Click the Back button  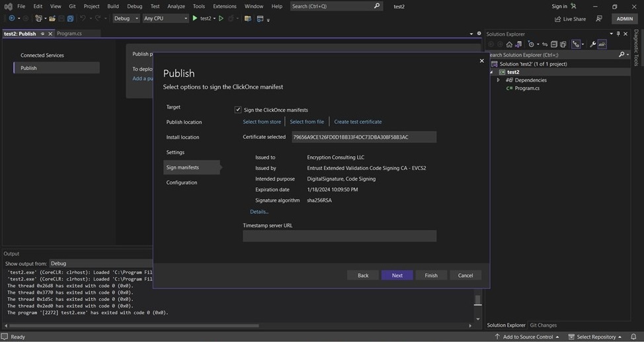point(363,275)
